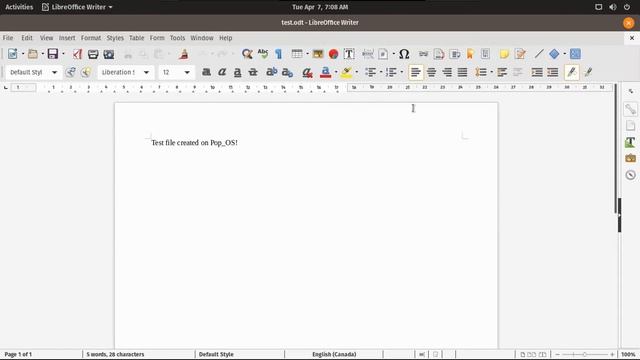Show Draw Functions toolbar
This screenshot has width=640, height=360.
tap(575, 54)
